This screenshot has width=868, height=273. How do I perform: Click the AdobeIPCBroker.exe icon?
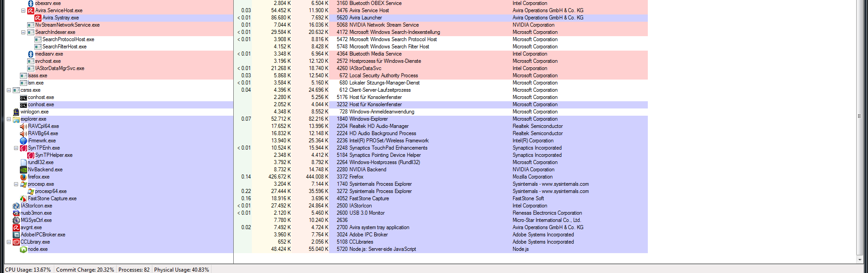click(x=16, y=235)
